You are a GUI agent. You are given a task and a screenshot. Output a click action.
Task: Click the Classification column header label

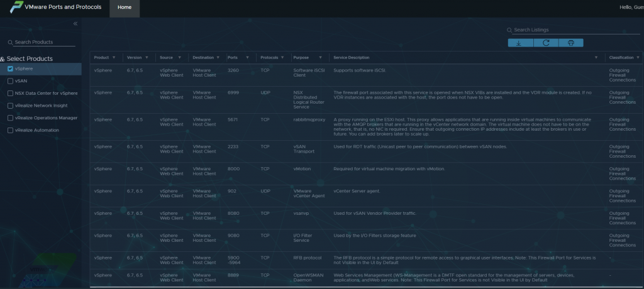tap(621, 57)
